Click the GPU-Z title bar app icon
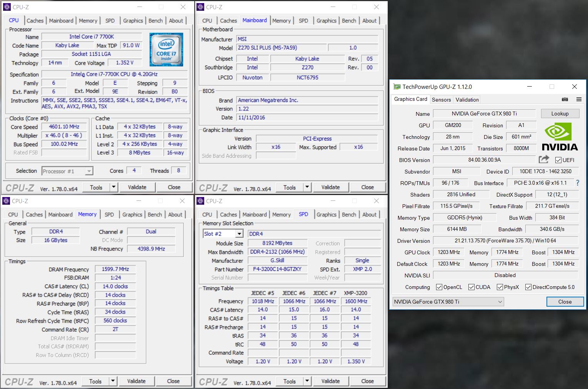Image resolution: width=588 pixels, height=389 pixels. click(x=396, y=87)
